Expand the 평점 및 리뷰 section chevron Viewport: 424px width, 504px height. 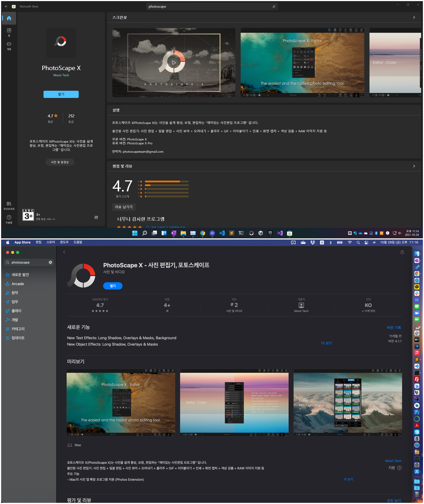click(x=414, y=166)
